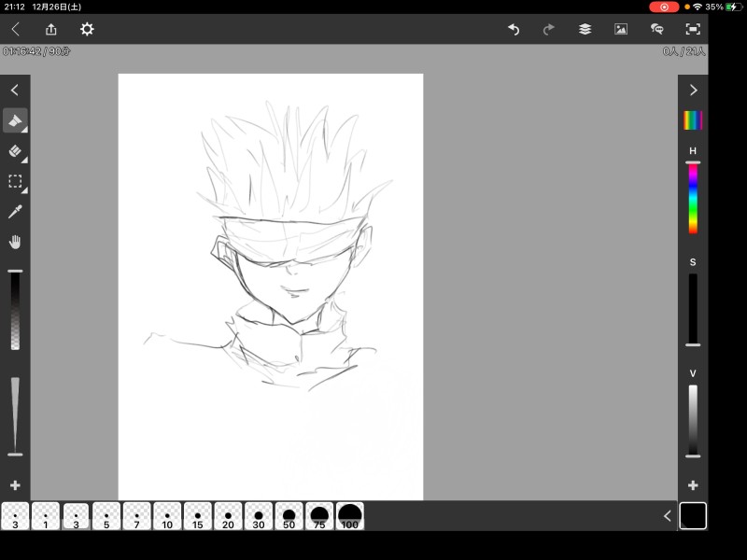Click the value (V) slider
Screen dimensions: 747x560
point(693,421)
